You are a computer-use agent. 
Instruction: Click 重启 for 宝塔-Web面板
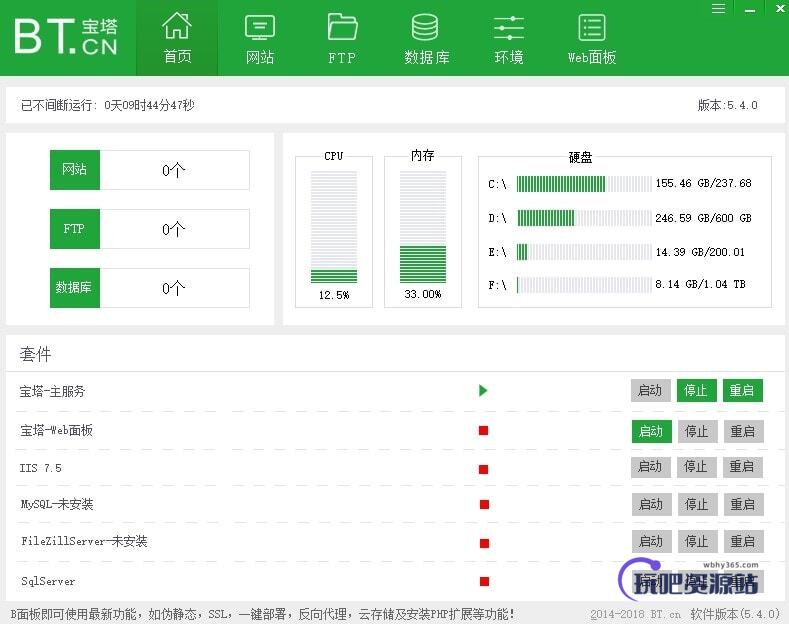tap(743, 431)
